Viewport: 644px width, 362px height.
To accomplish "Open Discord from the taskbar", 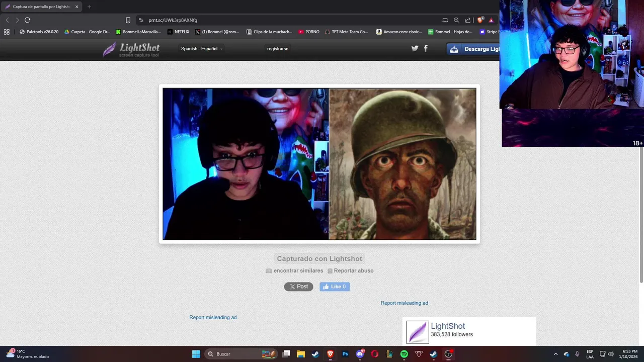I will [x=360, y=354].
